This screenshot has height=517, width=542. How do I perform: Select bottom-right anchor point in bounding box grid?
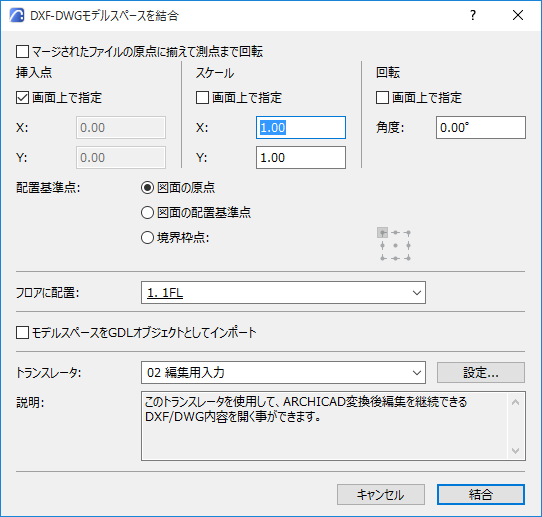[x=408, y=258]
